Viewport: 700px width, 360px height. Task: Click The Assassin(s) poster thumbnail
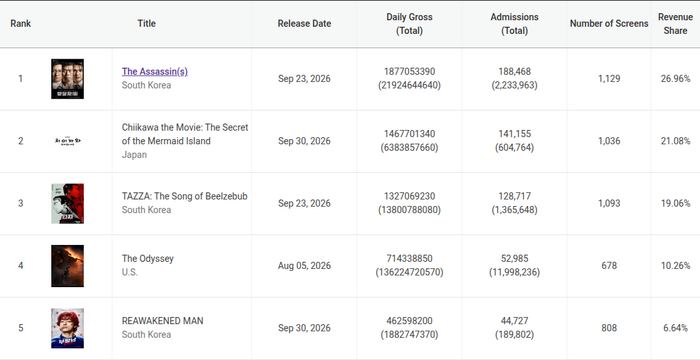(67, 79)
